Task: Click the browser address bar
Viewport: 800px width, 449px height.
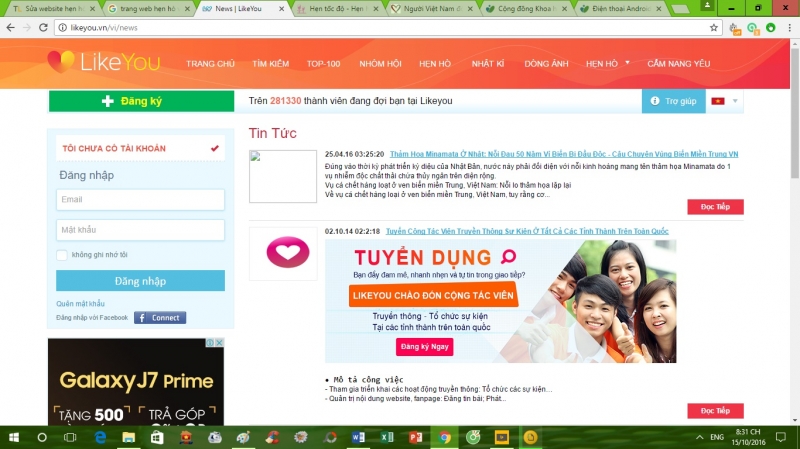Action: coord(386,28)
